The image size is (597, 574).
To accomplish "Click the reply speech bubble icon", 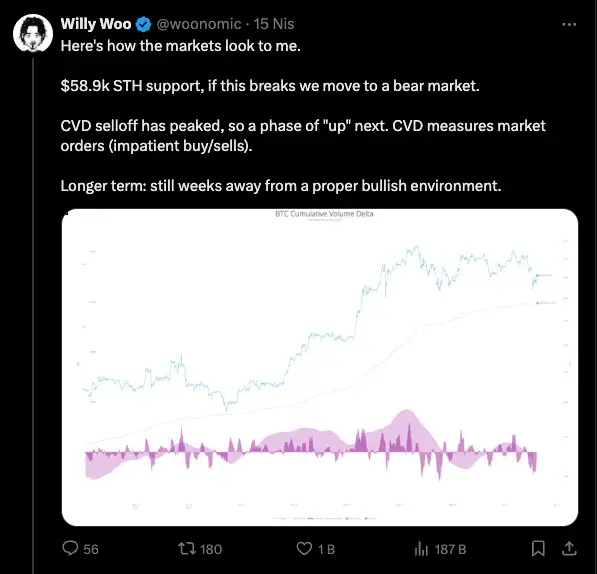I will pyautogui.click(x=70, y=548).
